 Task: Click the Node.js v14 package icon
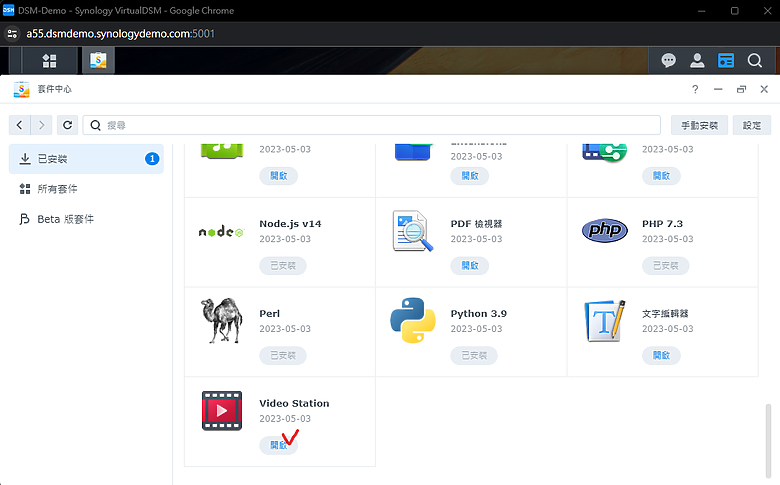coord(221,232)
